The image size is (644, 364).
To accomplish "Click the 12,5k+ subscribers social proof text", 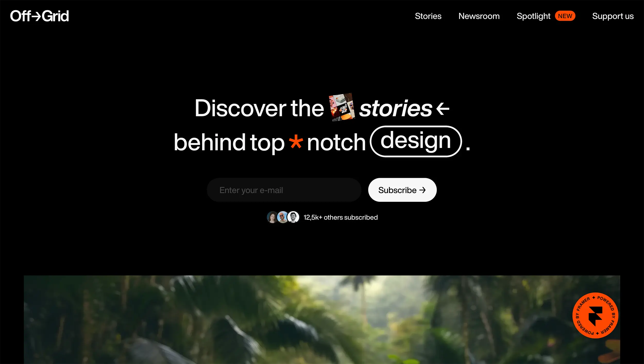I will (x=341, y=217).
